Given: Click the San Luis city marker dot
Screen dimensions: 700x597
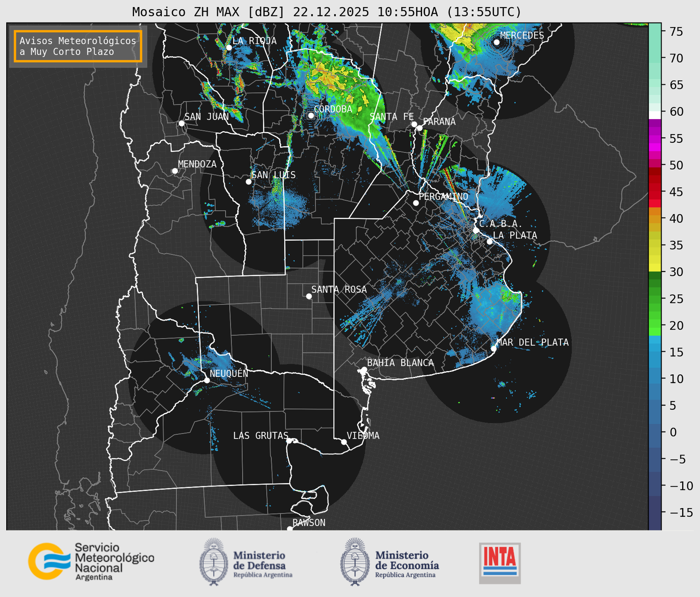Looking at the screenshot, I should click(x=249, y=182).
